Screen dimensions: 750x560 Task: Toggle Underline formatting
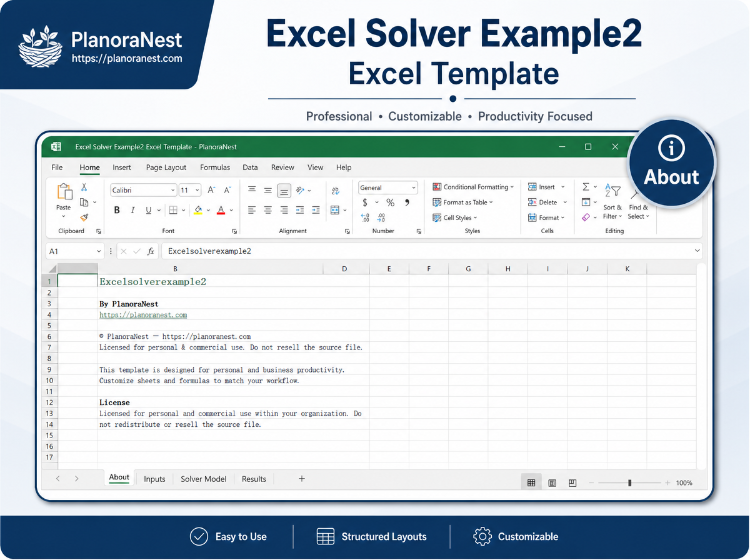coord(149,211)
